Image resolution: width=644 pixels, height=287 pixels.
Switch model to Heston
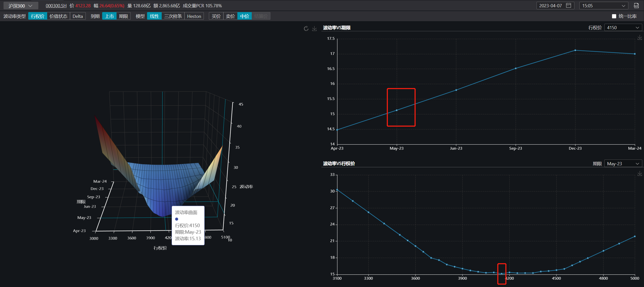click(x=194, y=16)
